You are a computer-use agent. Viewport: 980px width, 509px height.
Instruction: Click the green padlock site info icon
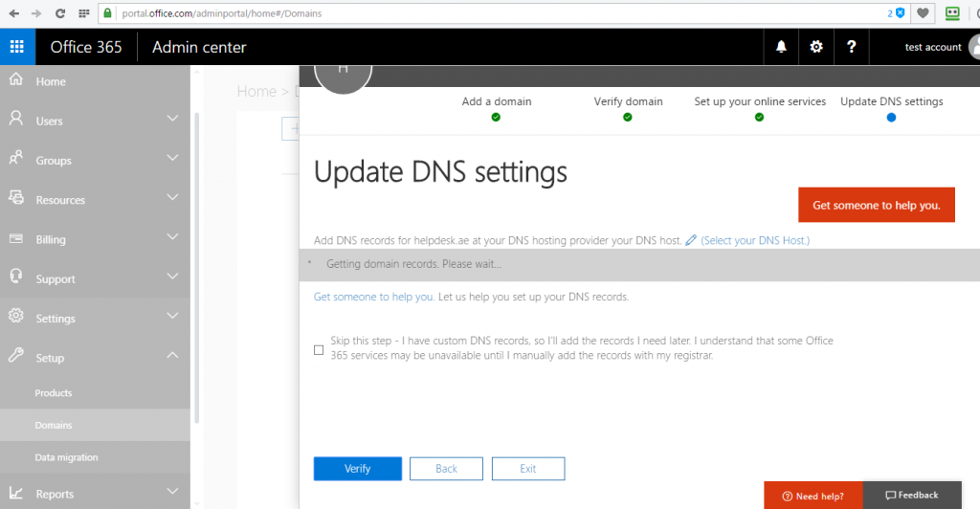click(x=107, y=13)
